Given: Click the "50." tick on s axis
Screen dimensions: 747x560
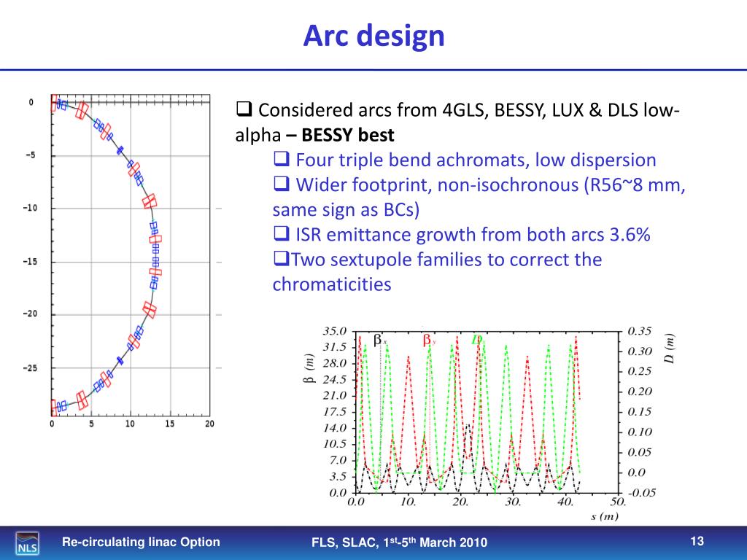Looking at the screenshot, I should tap(618, 502).
